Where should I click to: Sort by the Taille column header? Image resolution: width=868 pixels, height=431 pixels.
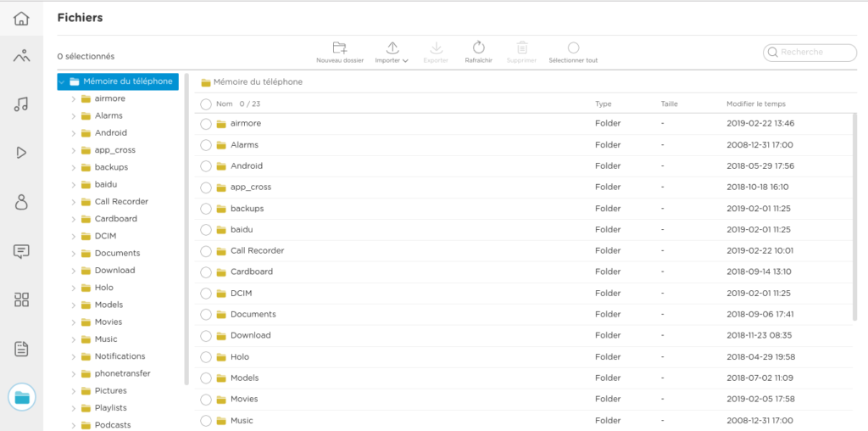click(x=670, y=104)
